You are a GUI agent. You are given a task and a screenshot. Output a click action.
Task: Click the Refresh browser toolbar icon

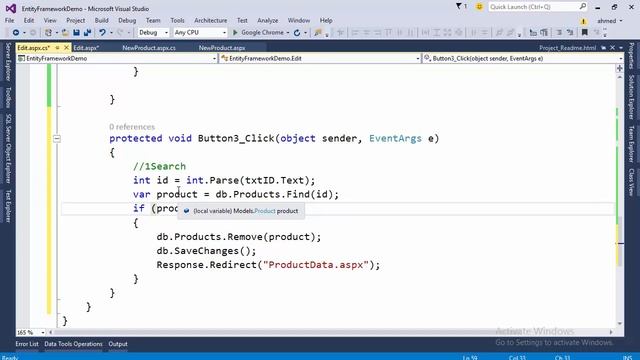pyautogui.click(x=297, y=33)
